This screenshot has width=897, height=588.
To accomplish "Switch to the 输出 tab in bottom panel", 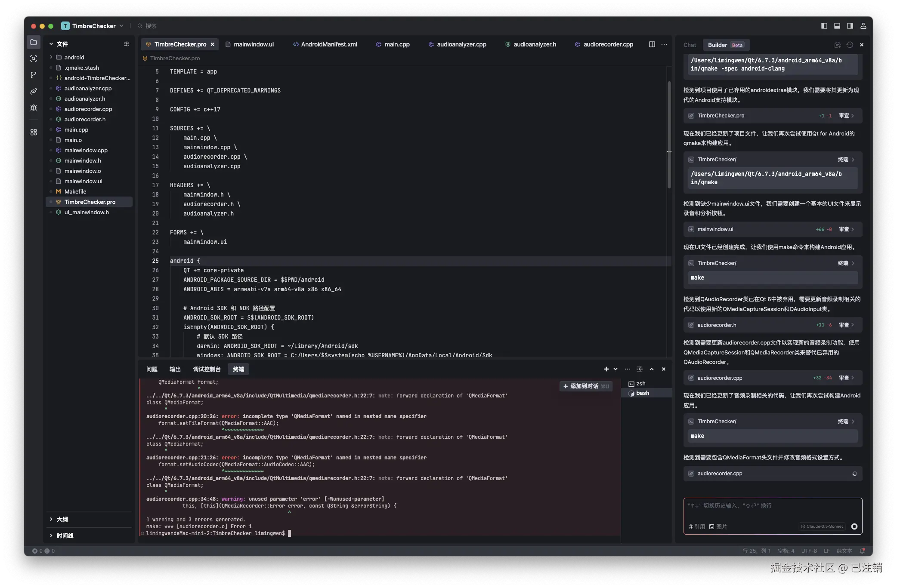I will click(x=175, y=369).
